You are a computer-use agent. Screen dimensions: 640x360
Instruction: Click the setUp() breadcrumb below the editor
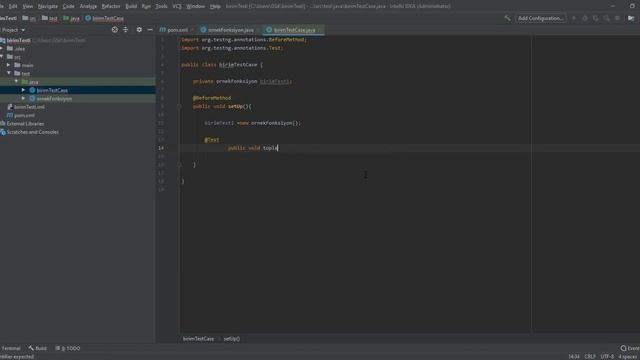pyautogui.click(x=231, y=339)
